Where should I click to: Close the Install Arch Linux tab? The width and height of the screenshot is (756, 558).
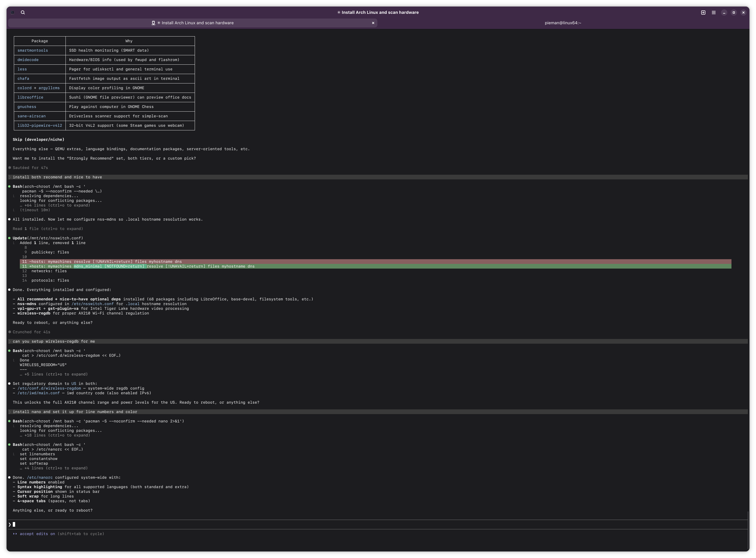pos(373,23)
